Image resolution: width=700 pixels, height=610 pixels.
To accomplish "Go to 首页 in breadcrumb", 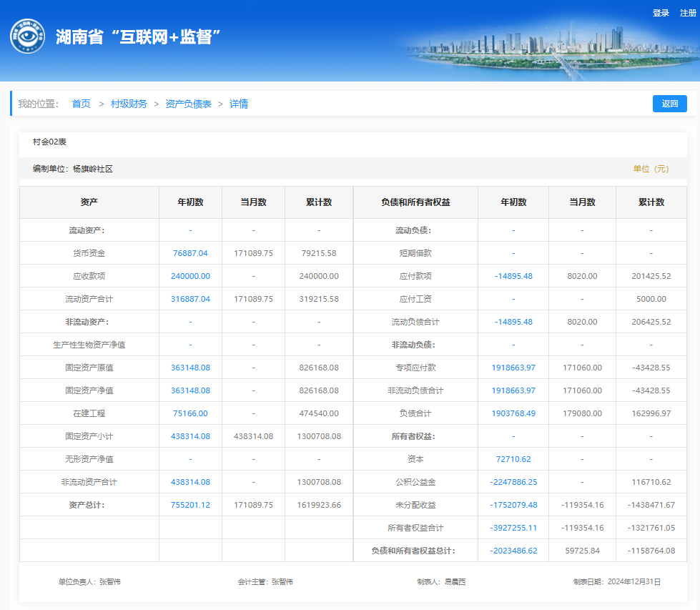I will tap(82, 104).
